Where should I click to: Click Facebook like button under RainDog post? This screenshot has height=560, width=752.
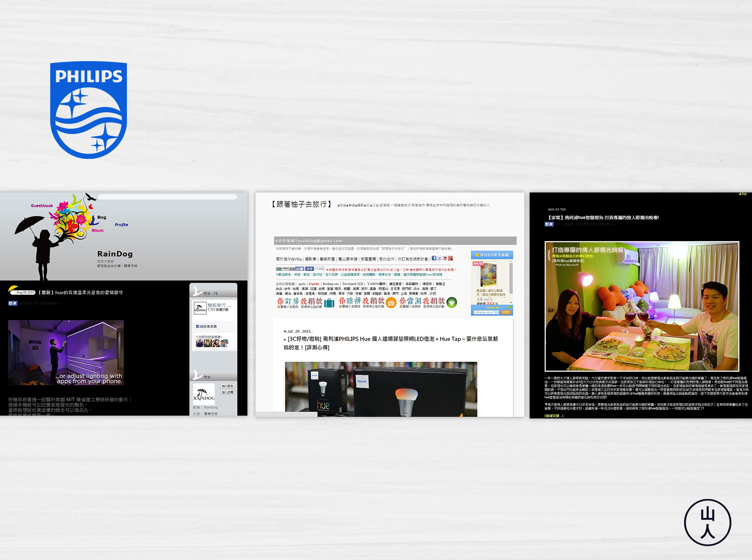[13, 303]
